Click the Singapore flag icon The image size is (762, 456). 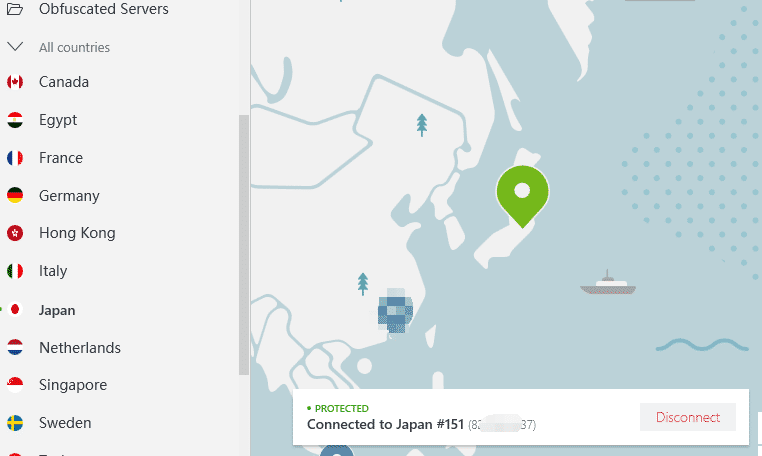[x=15, y=385]
